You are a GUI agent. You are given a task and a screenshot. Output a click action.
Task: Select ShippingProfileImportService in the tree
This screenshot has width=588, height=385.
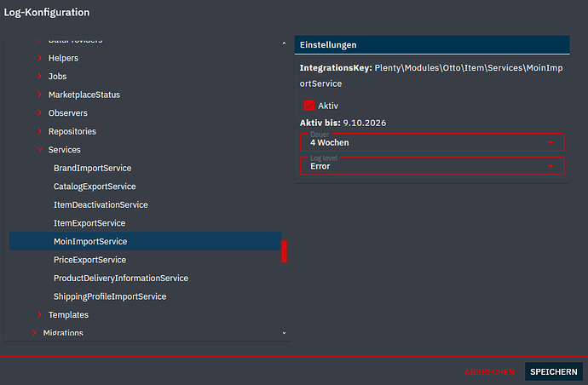[x=110, y=296]
